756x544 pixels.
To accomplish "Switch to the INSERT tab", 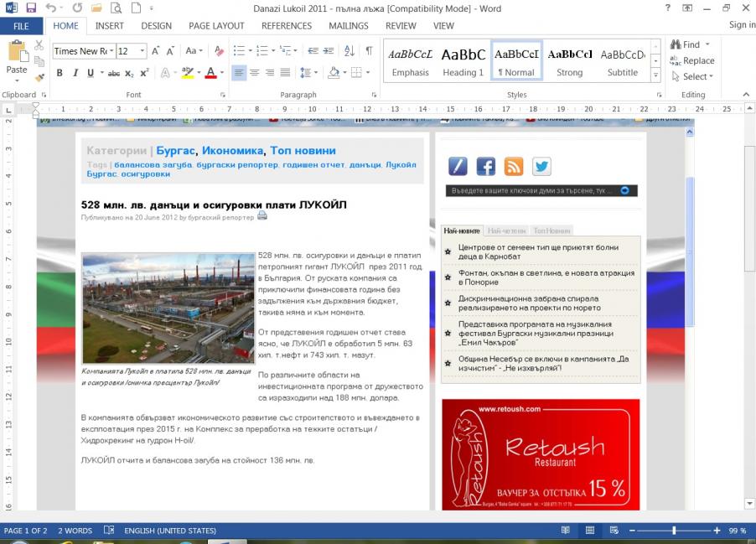I will 110,26.
